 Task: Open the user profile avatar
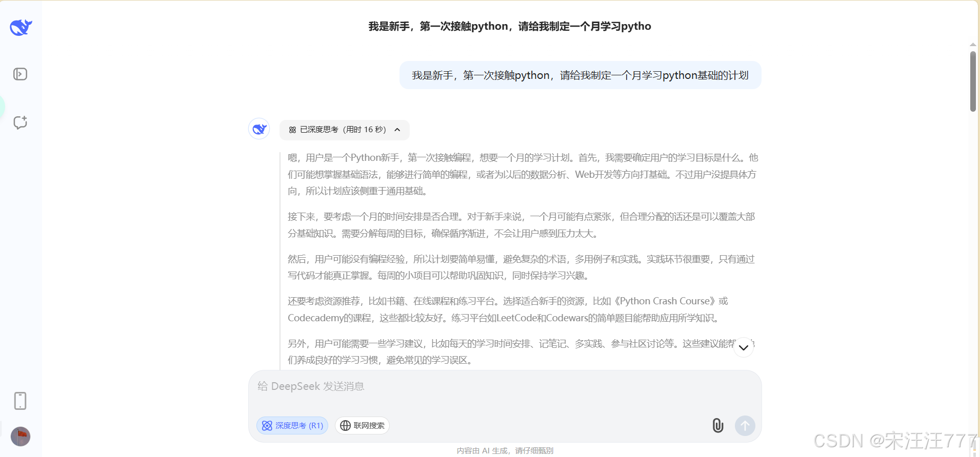21,437
